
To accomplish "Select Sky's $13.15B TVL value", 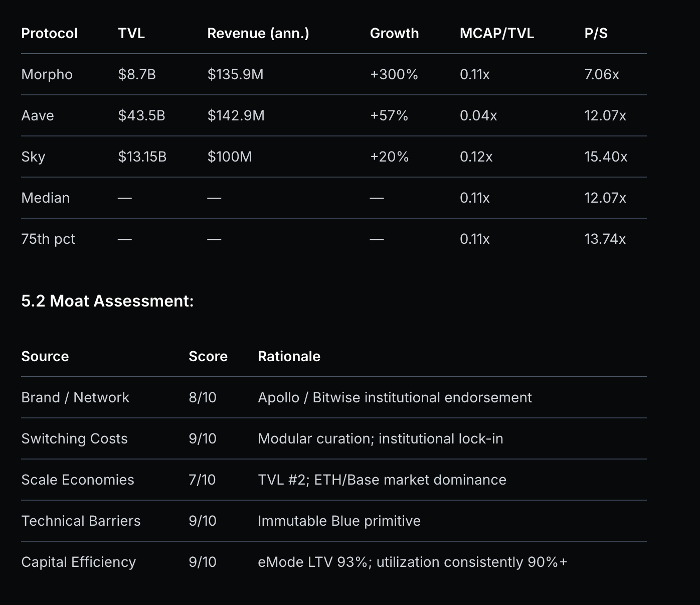I will (x=142, y=157).
